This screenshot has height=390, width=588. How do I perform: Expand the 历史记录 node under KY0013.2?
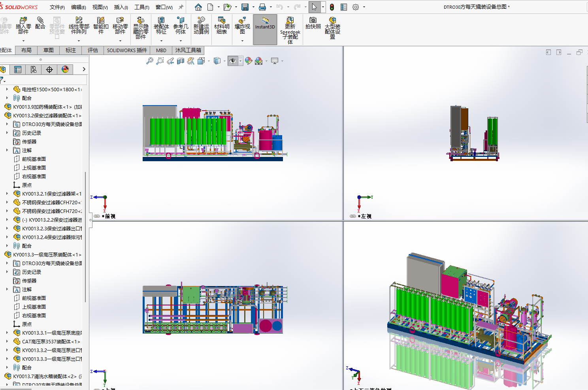tap(7, 133)
